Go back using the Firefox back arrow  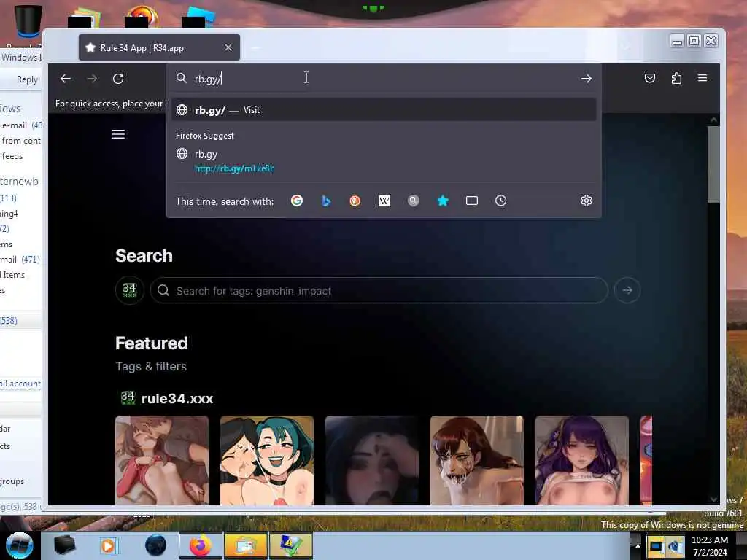(x=66, y=79)
